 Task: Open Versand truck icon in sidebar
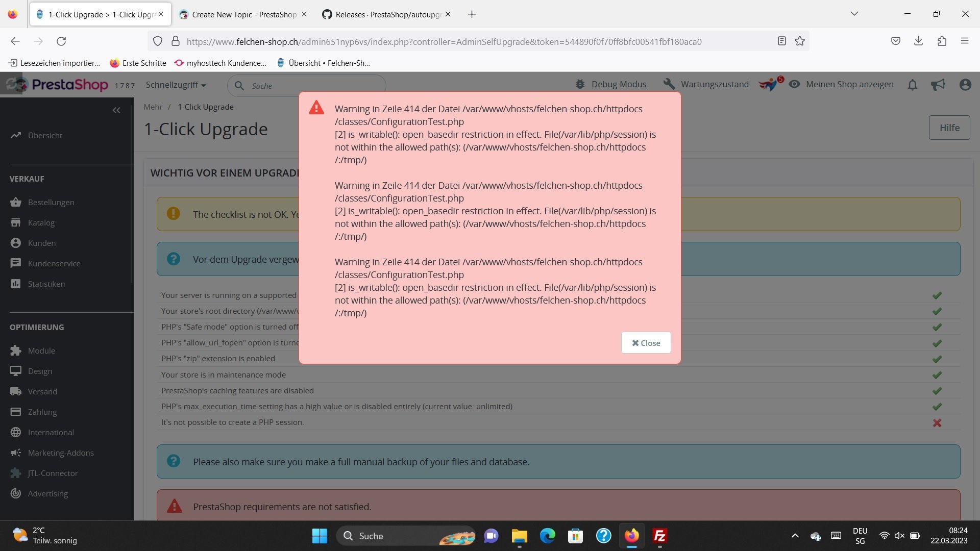pos(16,391)
